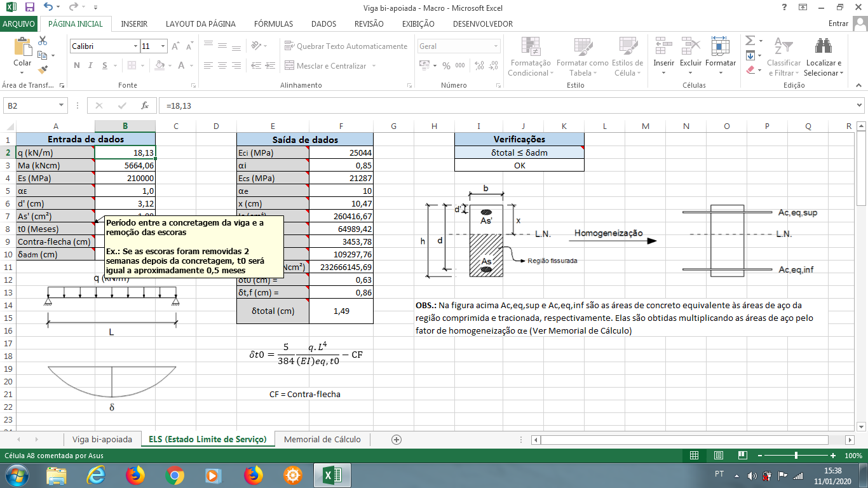Expand the Geral number format dropdown
Image resolution: width=868 pixels, height=488 pixels.
pos(496,46)
